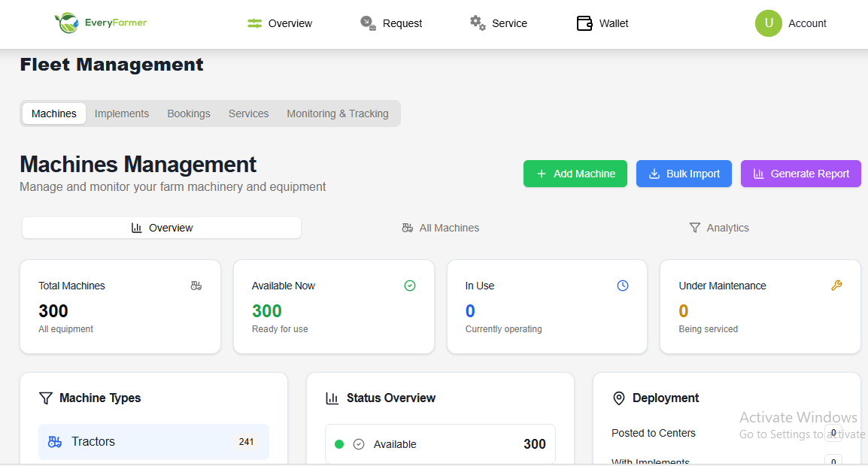Screen dimensions: 868x466
Task: Click the Status Overview panel heading
Action: tap(391, 398)
